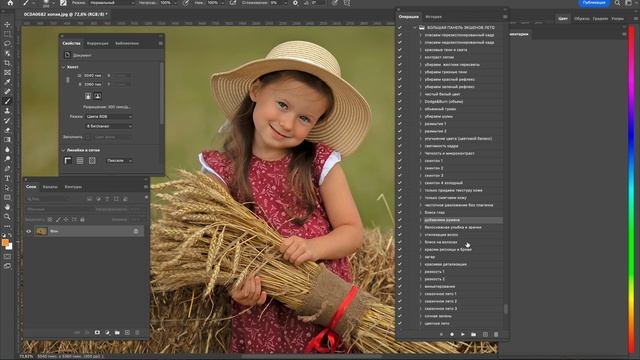Toggle grid icon in Properties panel
The width and height of the screenshot is (640, 360).
tap(80, 161)
